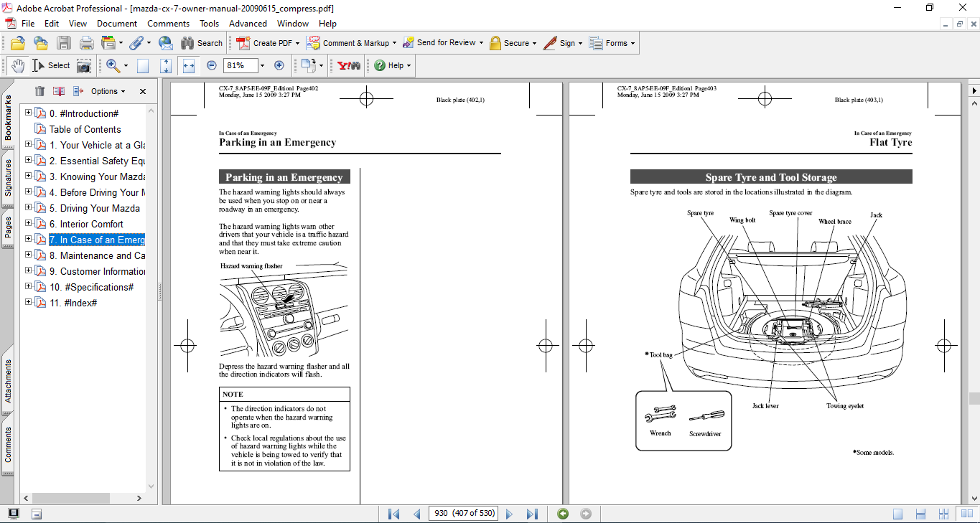Viewport: 980px width, 523px height.
Task: Enable the Single Page layout view
Action: point(898,514)
